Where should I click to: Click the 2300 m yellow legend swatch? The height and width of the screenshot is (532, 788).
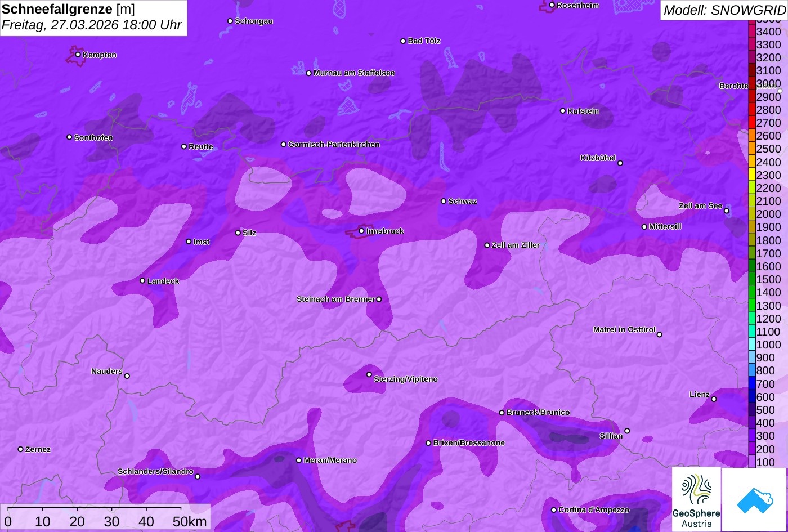coord(751,175)
